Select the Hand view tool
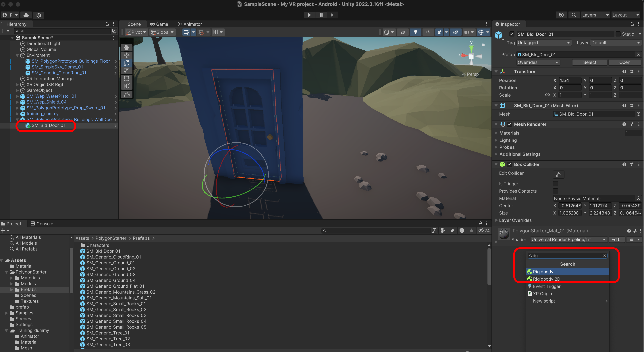The image size is (644, 352). pyautogui.click(x=126, y=47)
